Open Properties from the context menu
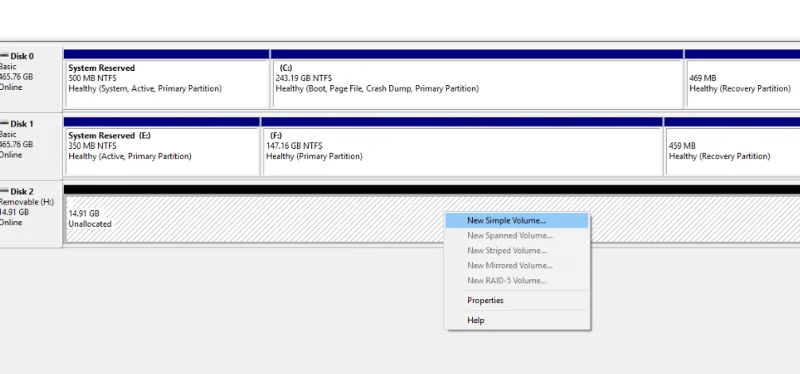Image resolution: width=800 pixels, height=374 pixels. tap(517, 301)
